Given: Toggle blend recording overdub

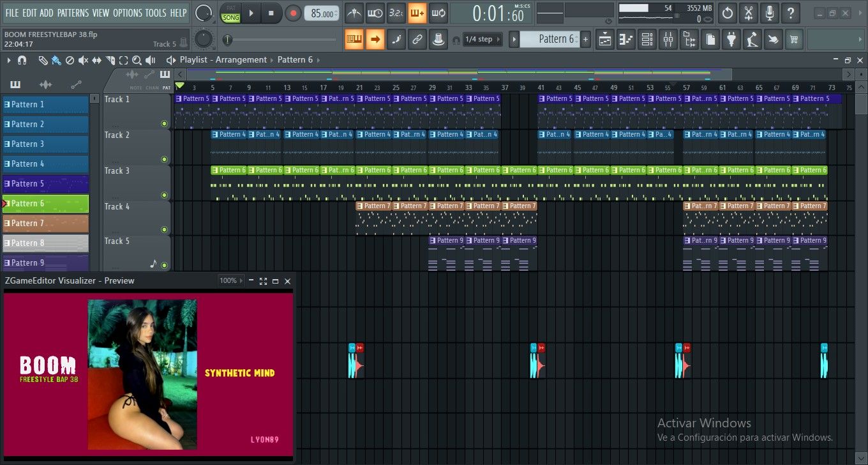Looking at the screenshot, I should coord(417,13).
